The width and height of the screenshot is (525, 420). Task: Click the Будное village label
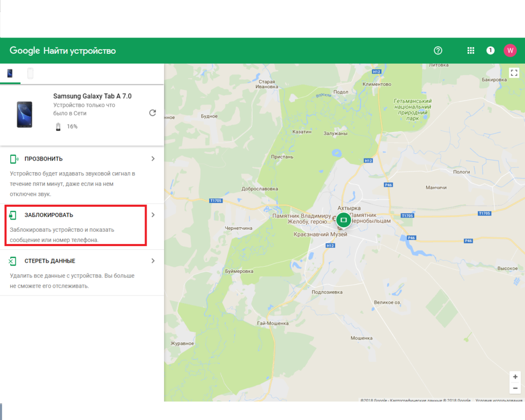[x=209, y=116]
